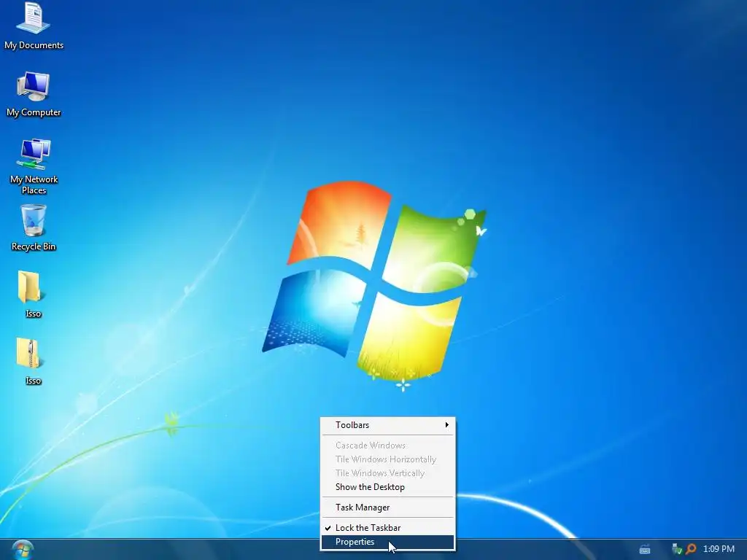Expand the Toolbars submenu

click(388, 425)
